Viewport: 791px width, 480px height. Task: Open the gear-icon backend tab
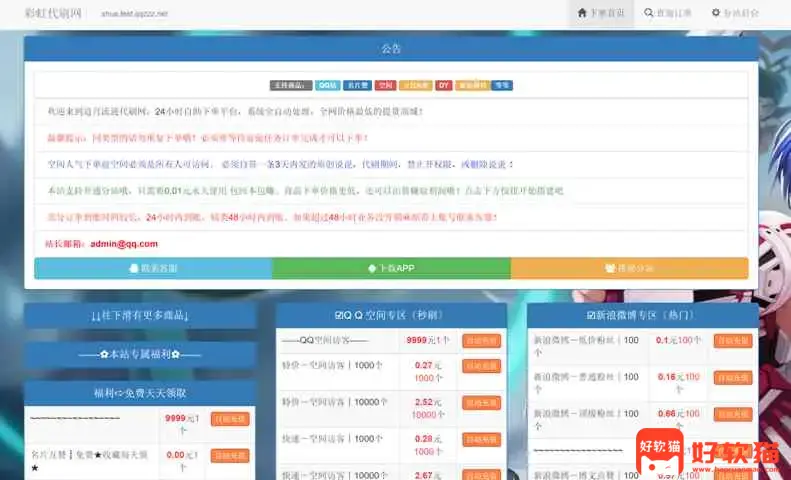coord(734,14)
